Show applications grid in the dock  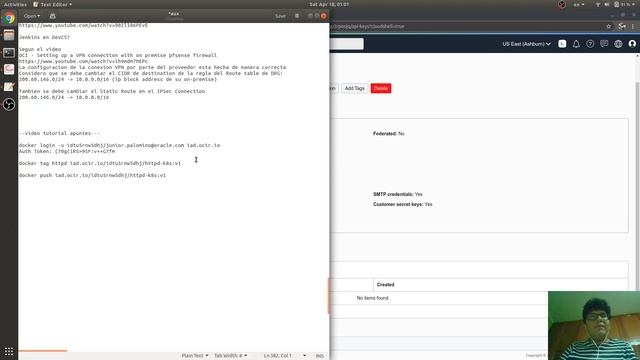click(x=9, y=351)
